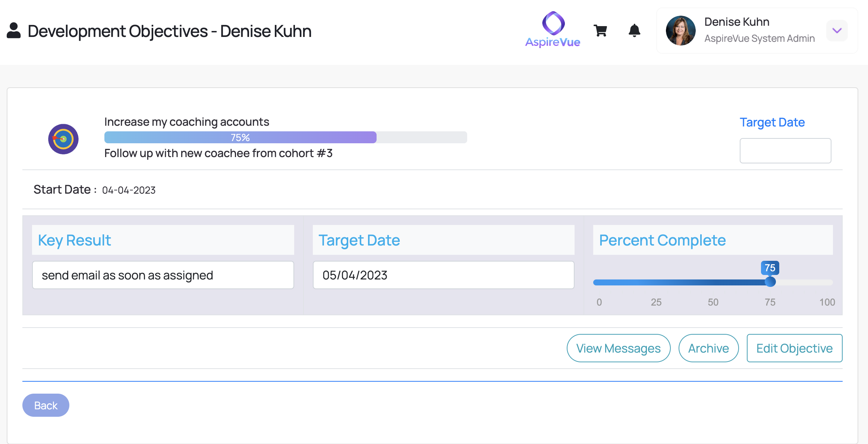
Task: Open Denise Kuhn profile avatar
Action: tap(680, 31)
